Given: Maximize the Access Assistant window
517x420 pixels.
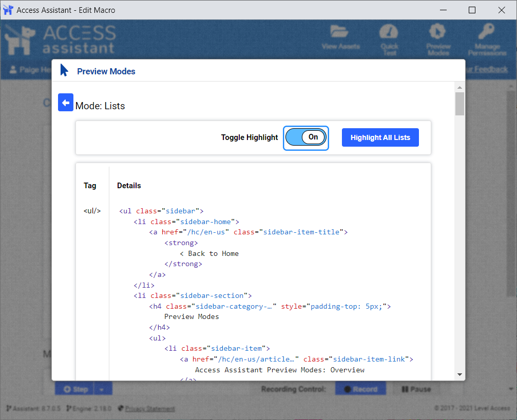Looking at the screenshot, I should click(472, 10).
